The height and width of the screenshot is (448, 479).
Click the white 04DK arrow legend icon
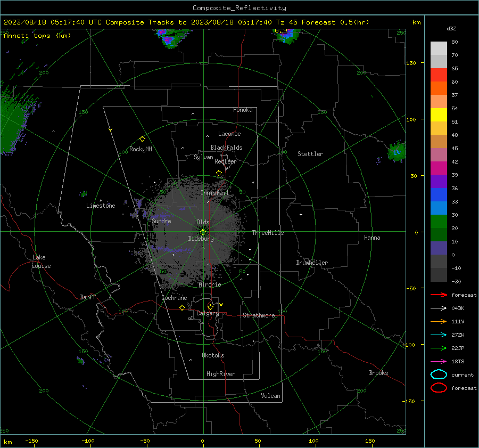tap(439, 308)
